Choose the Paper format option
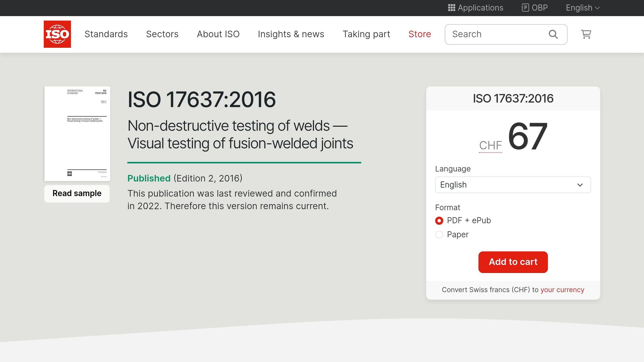 click(x=439, y=234)
